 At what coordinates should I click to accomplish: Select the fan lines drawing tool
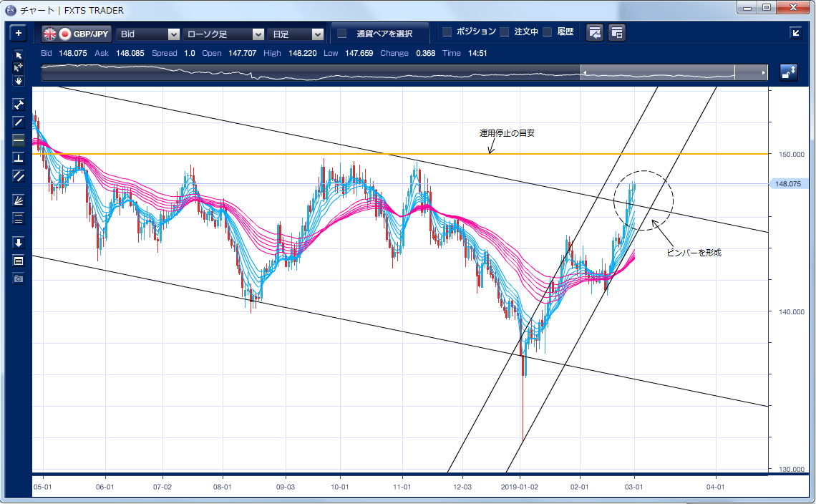click(x=18, y=200)
